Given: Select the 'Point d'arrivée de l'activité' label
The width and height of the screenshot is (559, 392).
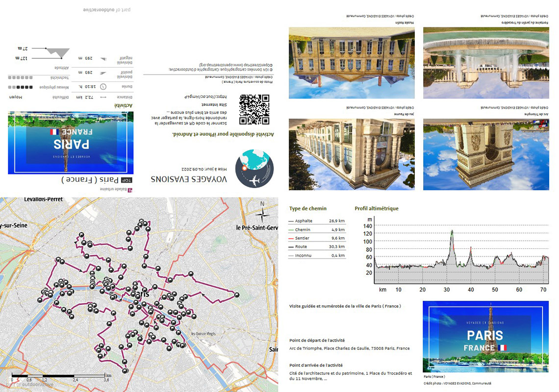Looking at the screenshot, I should 316,365.
